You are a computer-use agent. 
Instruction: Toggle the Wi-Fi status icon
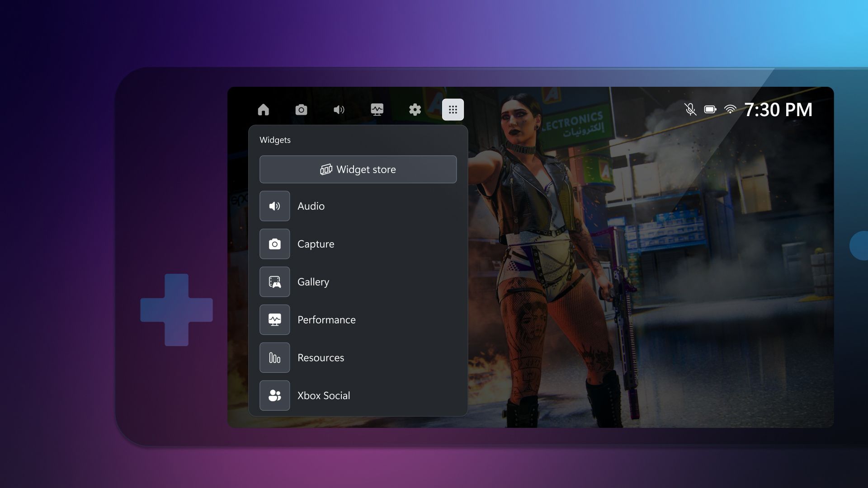pos(730,109)
